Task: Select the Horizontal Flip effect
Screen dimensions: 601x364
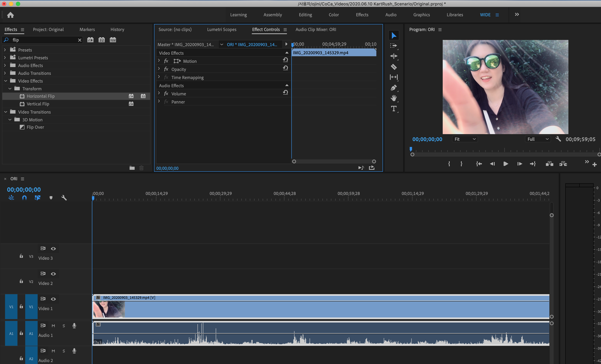Action: click(x=41, y=96)
